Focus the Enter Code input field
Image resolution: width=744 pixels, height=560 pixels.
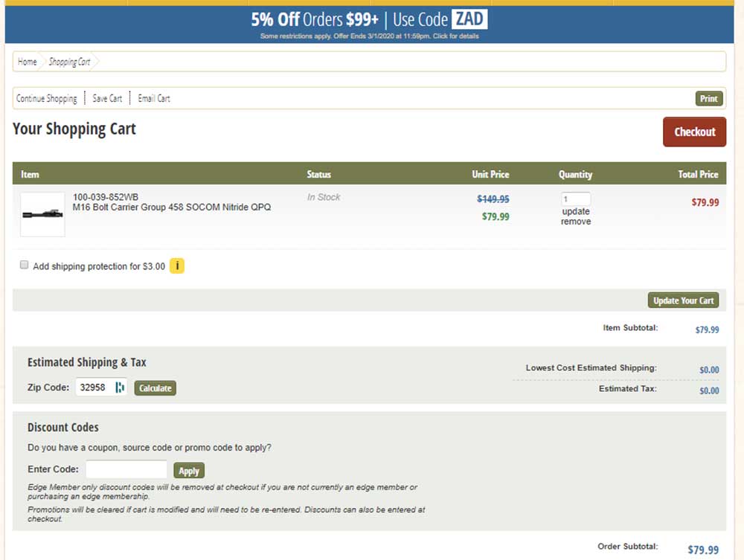point(126,469)
